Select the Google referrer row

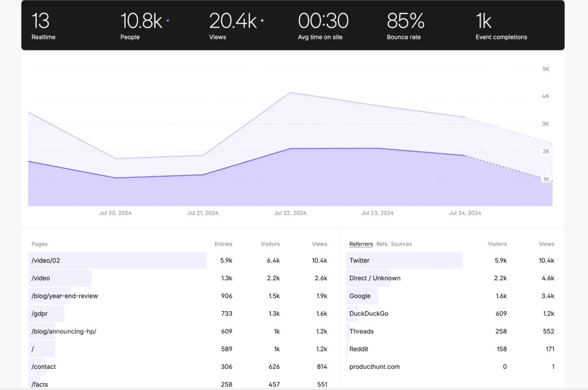click(360, 295)
